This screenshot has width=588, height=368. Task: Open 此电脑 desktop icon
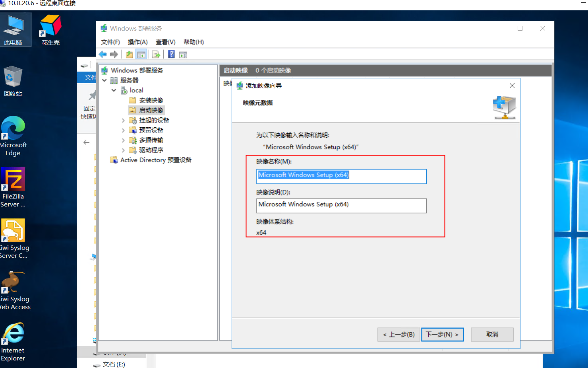[x=13, y=30]
